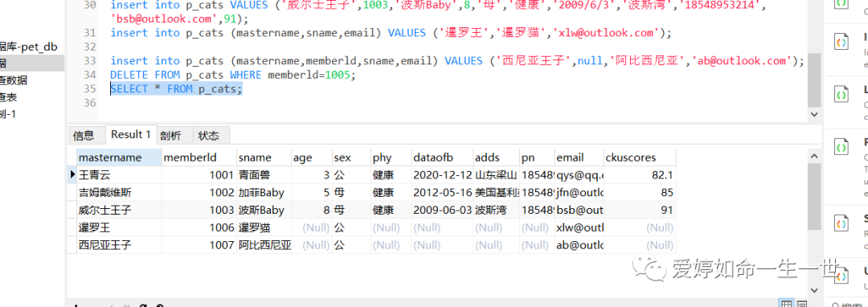Select the ckuscores column header
Screen dimensions: 868x307
(x=640, y=157)
